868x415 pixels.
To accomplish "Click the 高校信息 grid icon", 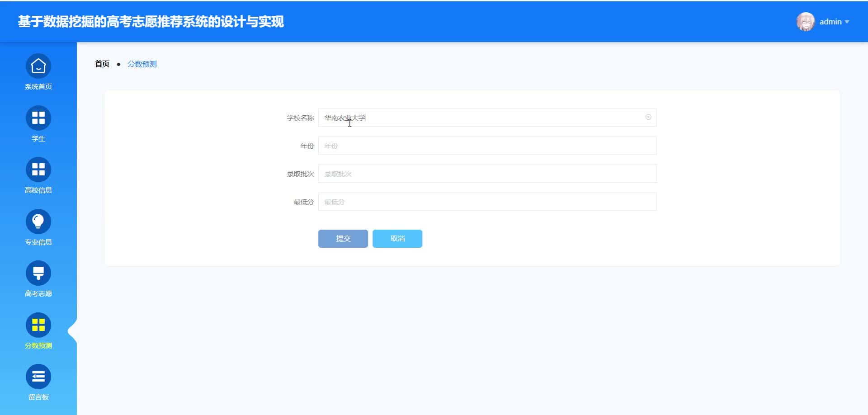I will (x=38, y=170).
